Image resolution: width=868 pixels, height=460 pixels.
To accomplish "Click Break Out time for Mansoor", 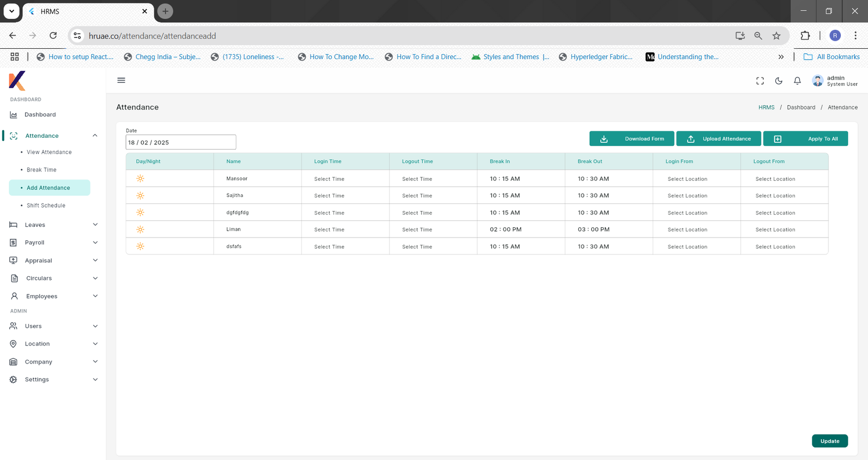I will click(593, 178).
